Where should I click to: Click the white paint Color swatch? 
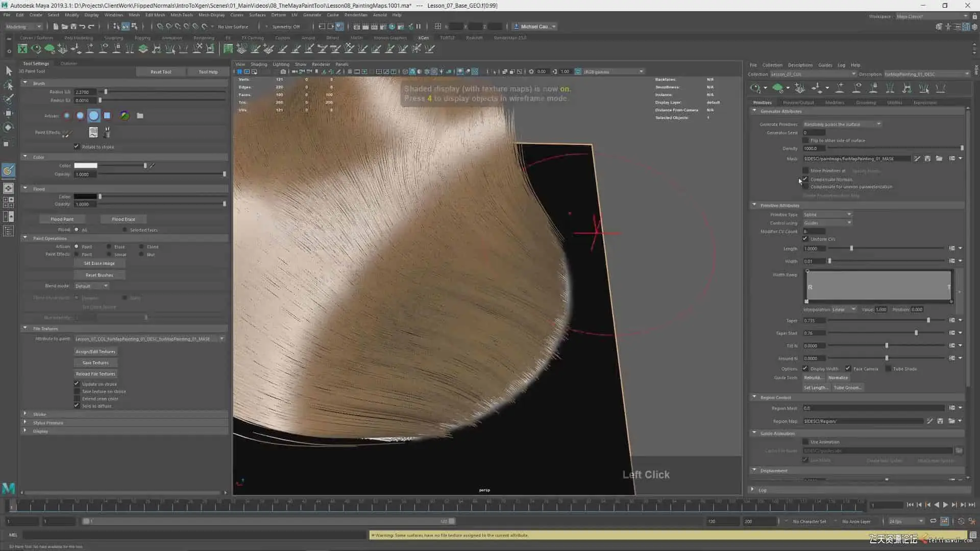tap(85, 165)
